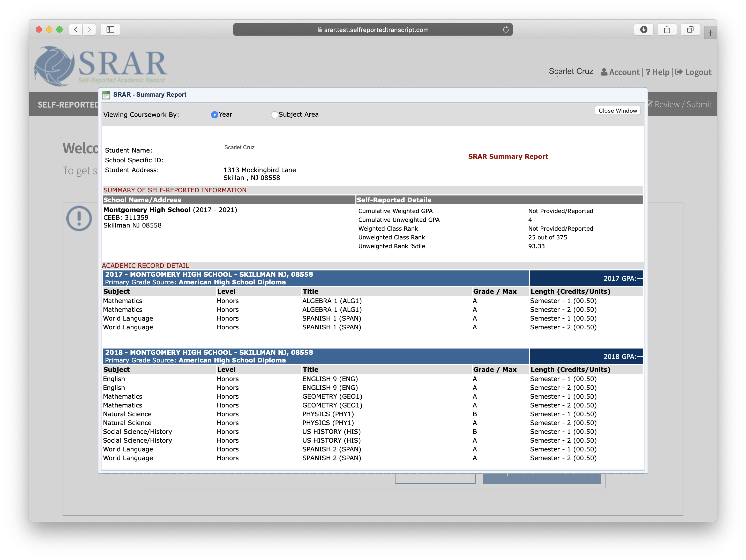Click the green fullscreen window button
The image size is (746, 560).
[x=60, y=30]
